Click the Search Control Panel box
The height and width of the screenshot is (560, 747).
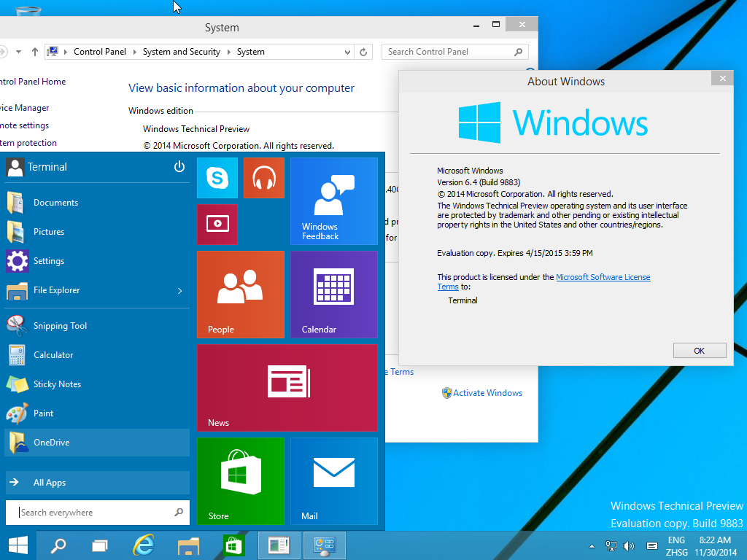[x=454, y=52]
